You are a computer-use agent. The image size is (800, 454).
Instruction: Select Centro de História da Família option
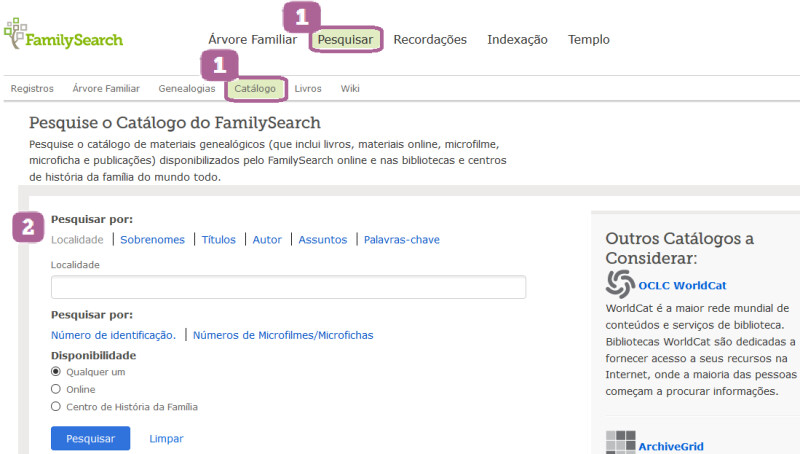56,406
